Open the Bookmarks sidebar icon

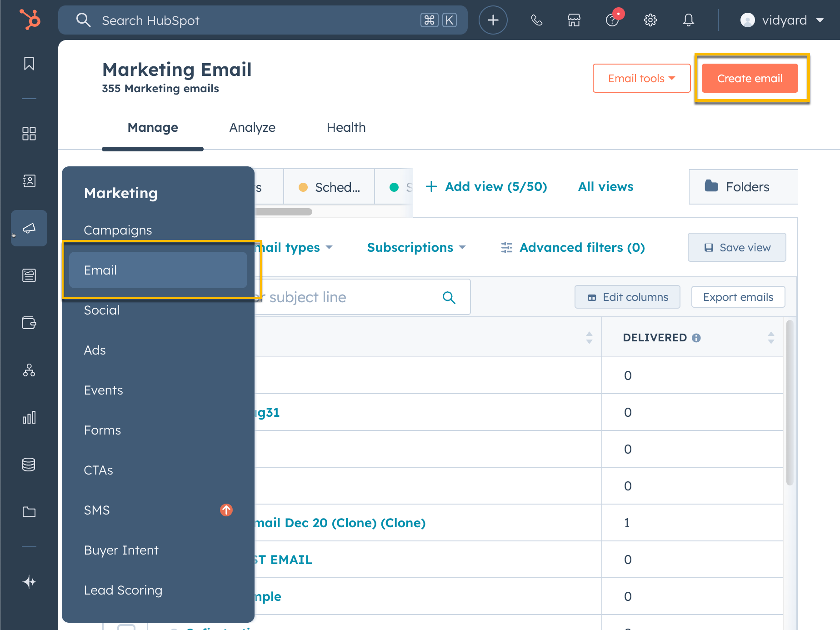click(x=29, y=64)
